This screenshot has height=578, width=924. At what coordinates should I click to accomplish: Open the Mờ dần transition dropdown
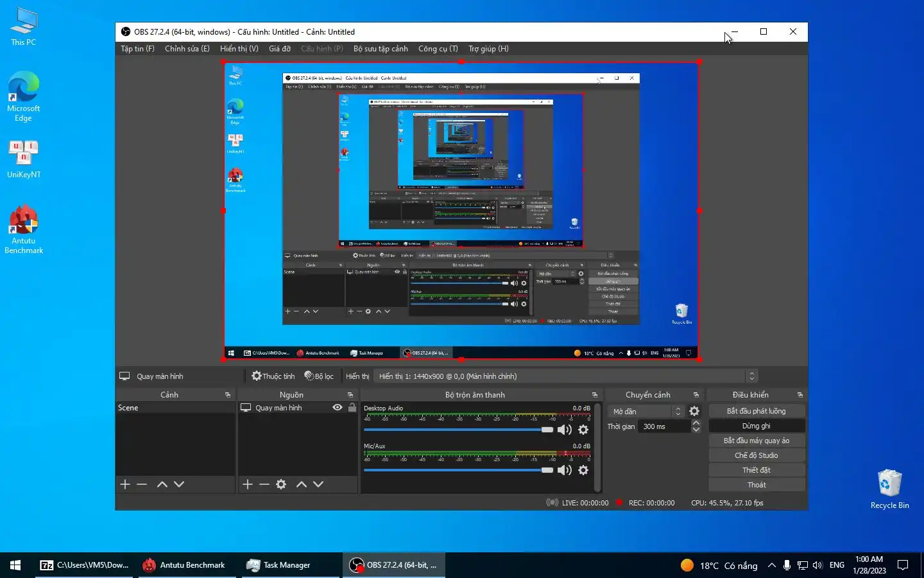point(645,411)
